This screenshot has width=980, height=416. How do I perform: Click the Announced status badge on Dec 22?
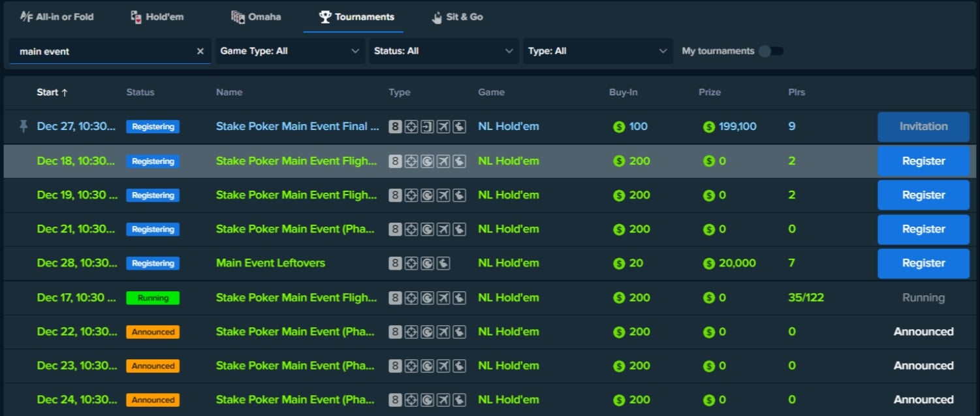click(153, 332)
